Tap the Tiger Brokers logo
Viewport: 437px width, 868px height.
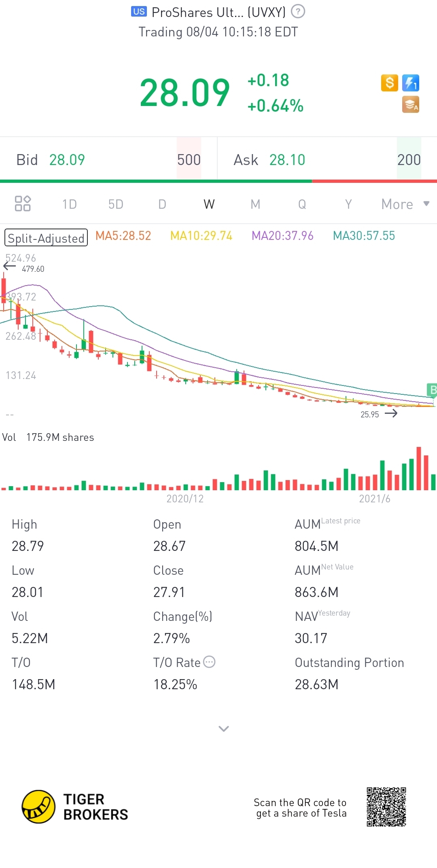75,807
